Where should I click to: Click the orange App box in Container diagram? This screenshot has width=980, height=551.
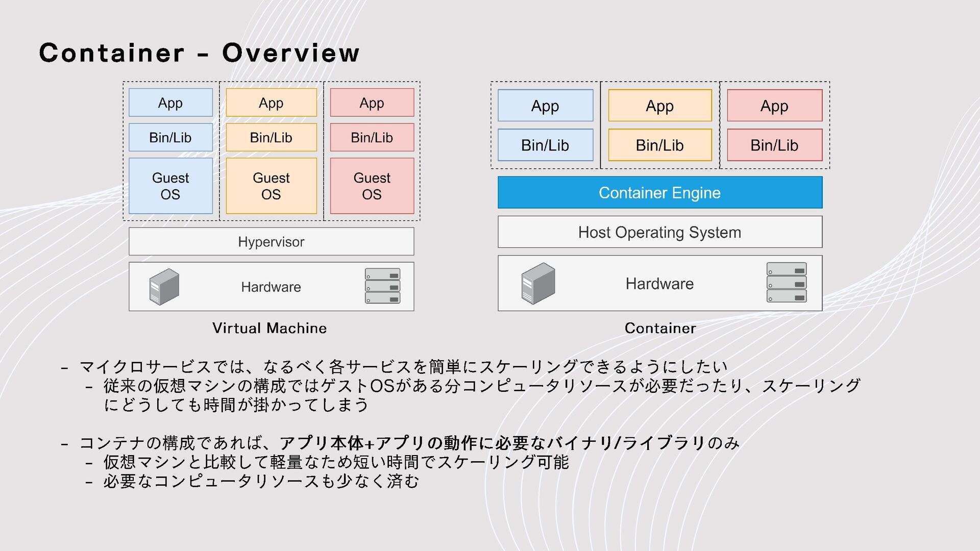pyautogui.click(x=659, y=106)
